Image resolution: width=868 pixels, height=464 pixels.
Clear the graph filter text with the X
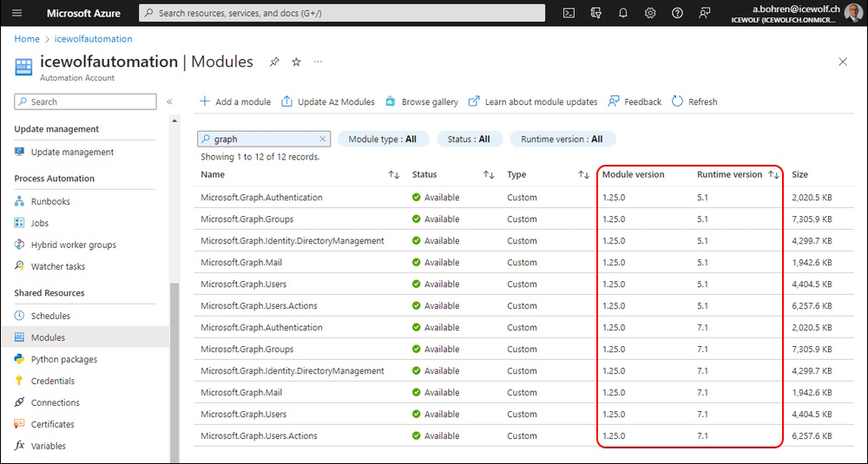(x=323, y=140)
